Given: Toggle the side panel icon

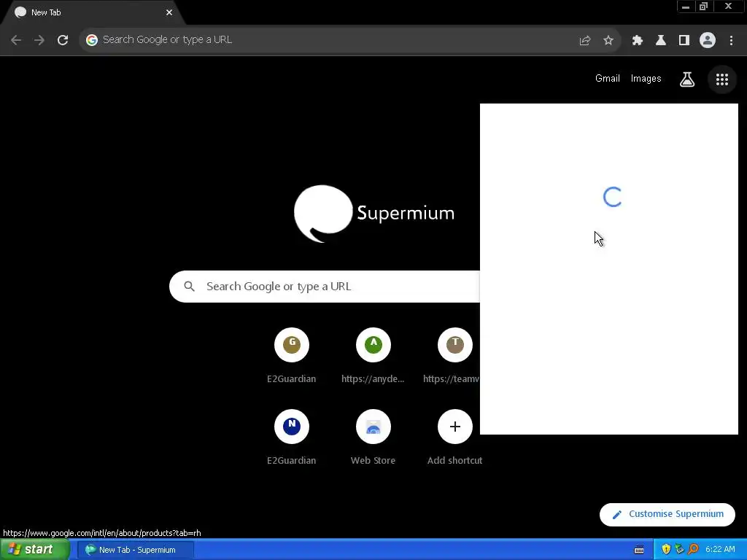Looking at the screenshot, I should click(684, 40).
